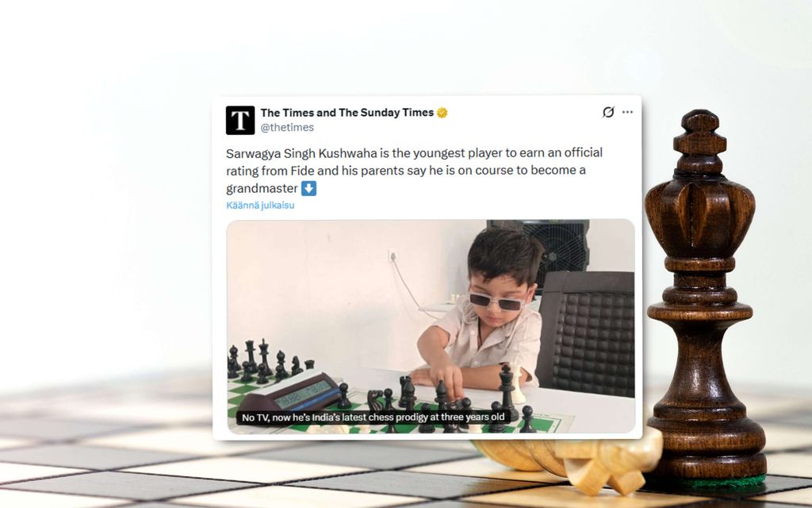This screenshot has height=508, width=812.
Task: Click the white king piece beside the boy
Action: click(x=517, y=383)
